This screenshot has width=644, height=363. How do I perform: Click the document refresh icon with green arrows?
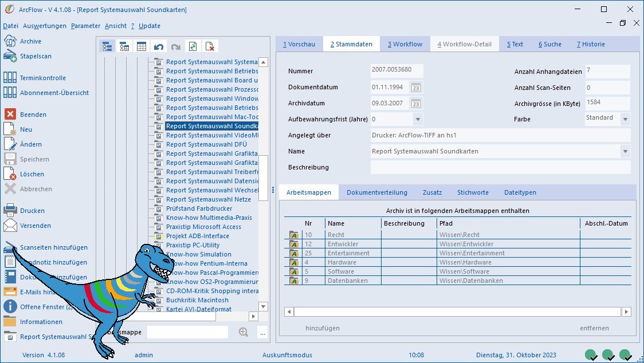[x=193, y=46]
